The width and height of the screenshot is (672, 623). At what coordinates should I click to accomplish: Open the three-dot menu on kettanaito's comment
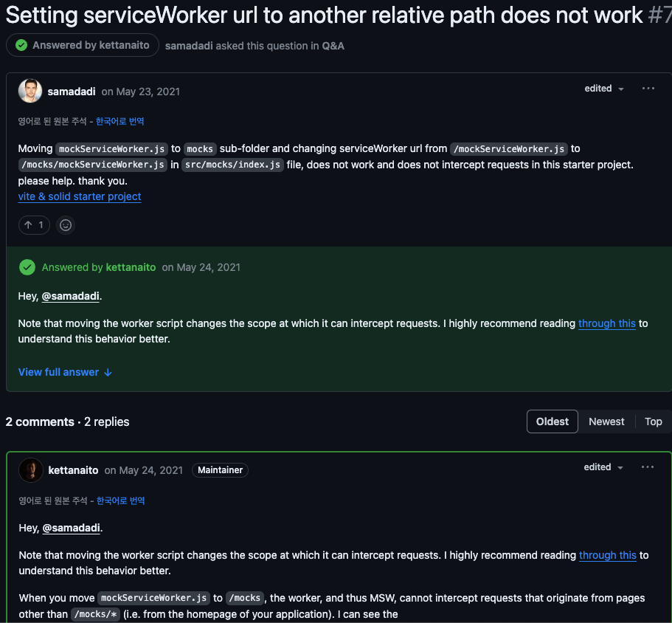point(648,467)
